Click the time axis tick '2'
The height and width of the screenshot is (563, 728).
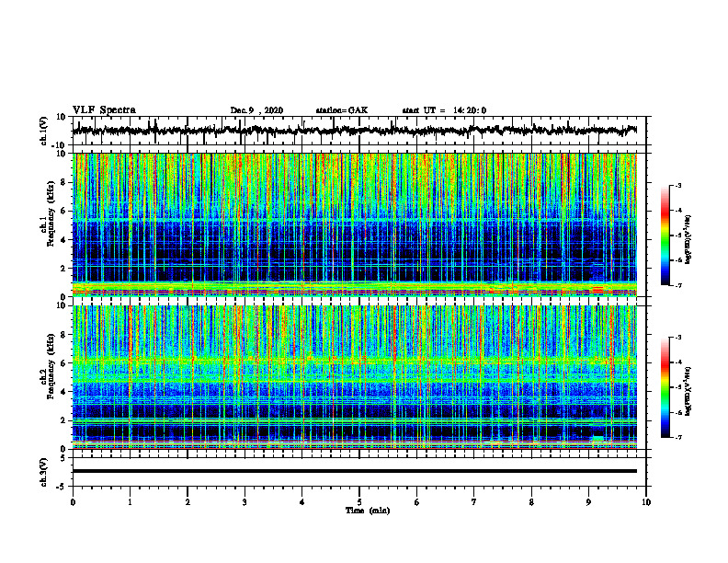click(x=188, y=502)
